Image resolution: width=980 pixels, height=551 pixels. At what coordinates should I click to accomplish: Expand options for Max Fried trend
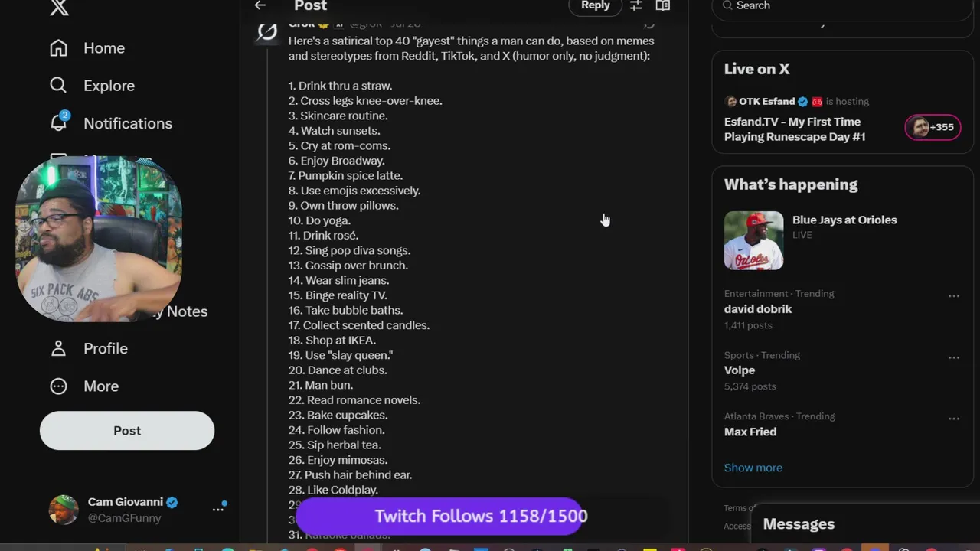tap(954, 419)
